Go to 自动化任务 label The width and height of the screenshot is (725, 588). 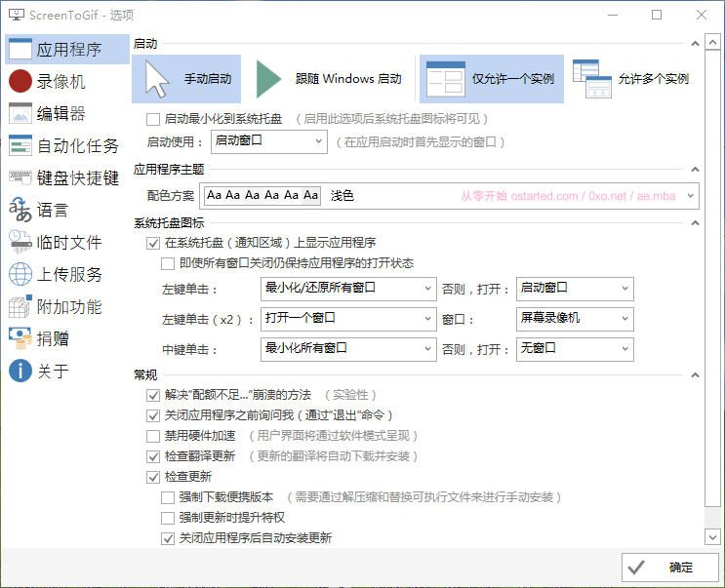click(x=78, y=146)
